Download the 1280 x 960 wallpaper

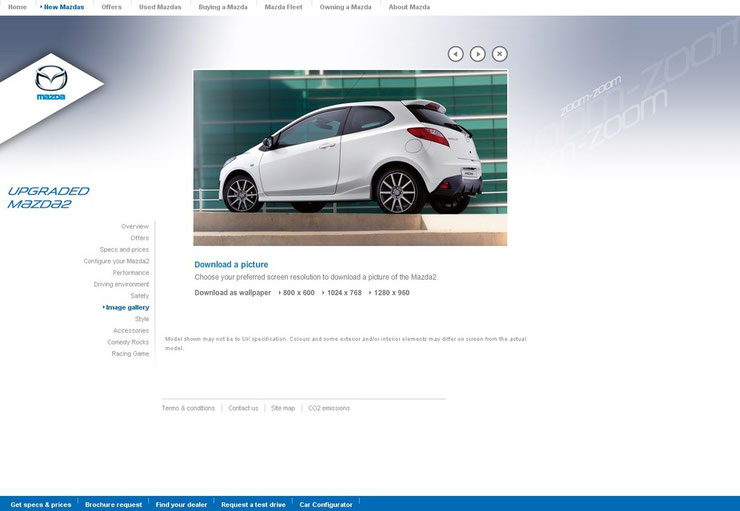click(389, 293)
